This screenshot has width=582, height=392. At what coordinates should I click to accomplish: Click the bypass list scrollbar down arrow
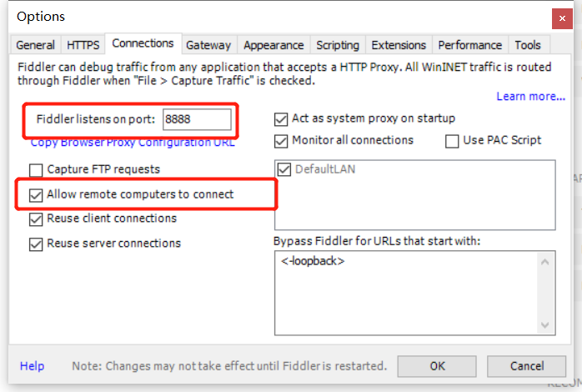544,325
